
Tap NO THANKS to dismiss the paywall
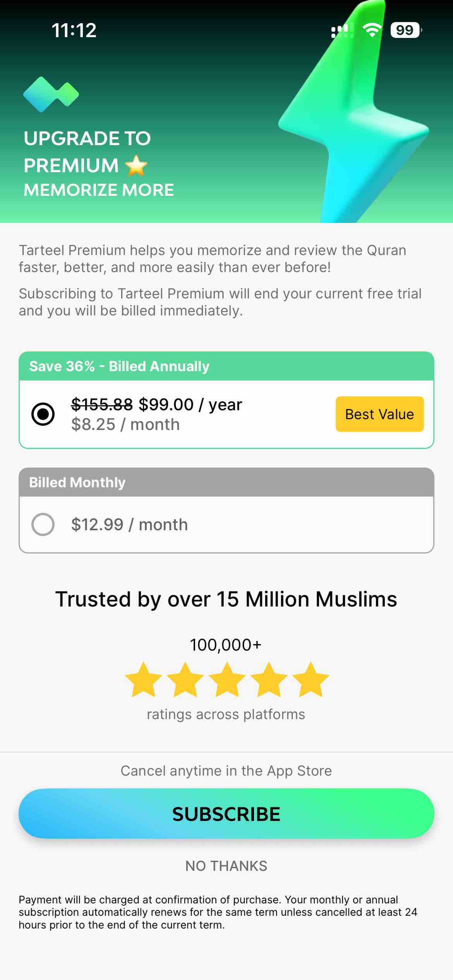(226, 865)
